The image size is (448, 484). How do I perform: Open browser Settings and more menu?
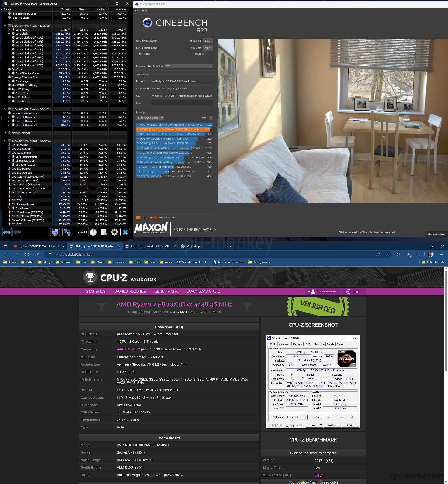(441, 254)
